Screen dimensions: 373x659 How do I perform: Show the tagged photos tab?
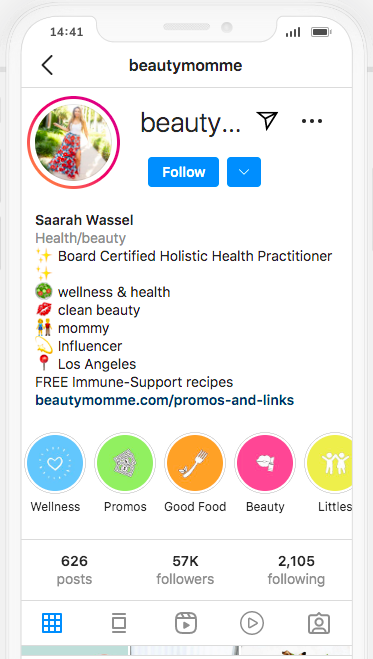point(319,623)
